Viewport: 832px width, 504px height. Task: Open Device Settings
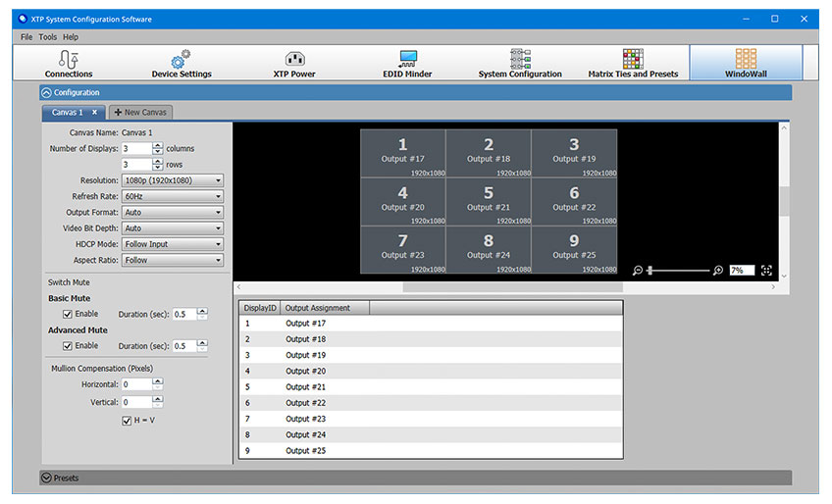pyautogui.click(x=182, y=63)
